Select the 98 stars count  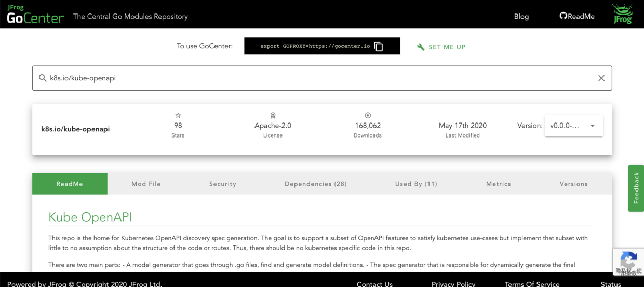[178, 126]
